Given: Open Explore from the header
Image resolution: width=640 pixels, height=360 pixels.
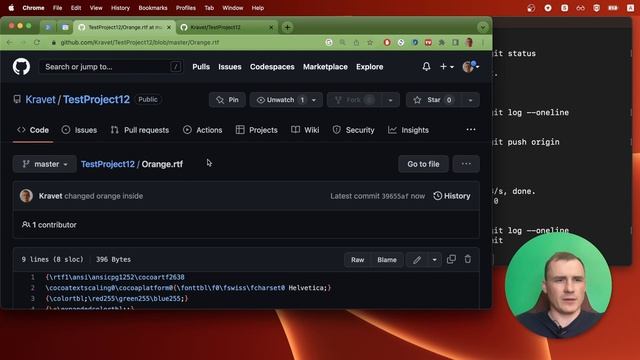Looking at the screenshot, I should coord(369,67).
